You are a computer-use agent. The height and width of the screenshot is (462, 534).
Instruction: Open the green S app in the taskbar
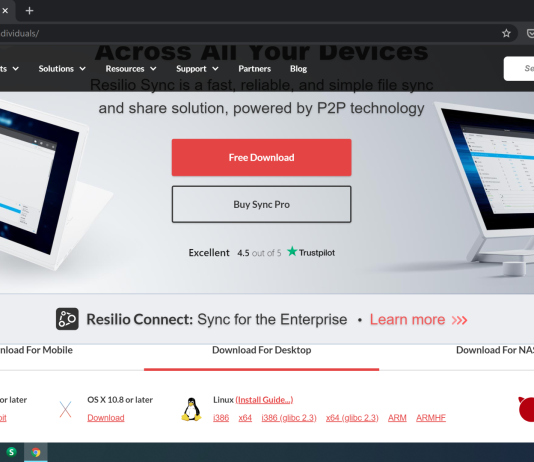point(11,452)
